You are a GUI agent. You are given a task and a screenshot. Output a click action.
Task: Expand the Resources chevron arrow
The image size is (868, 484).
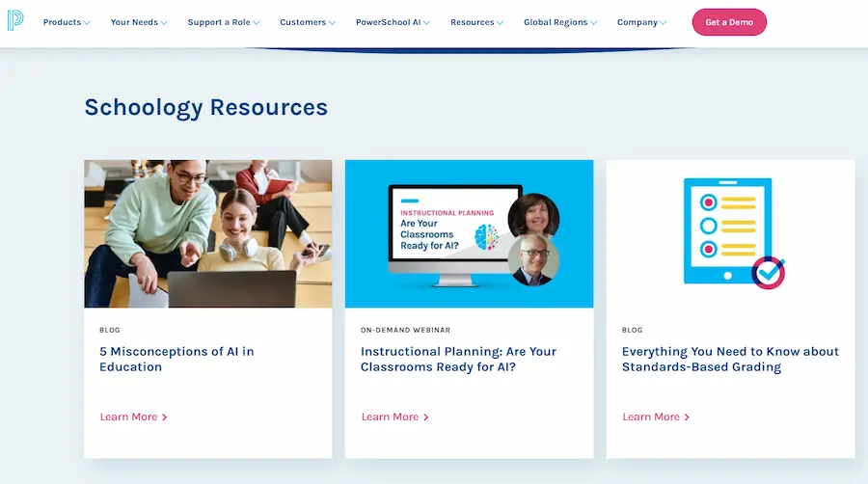pyautogui.click(x=500, y=23)
